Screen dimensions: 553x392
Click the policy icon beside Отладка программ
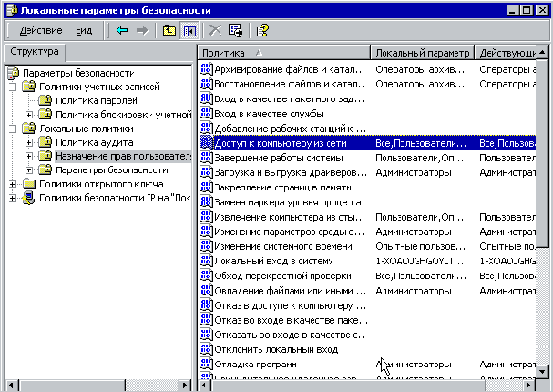click(x=206, y=364)
